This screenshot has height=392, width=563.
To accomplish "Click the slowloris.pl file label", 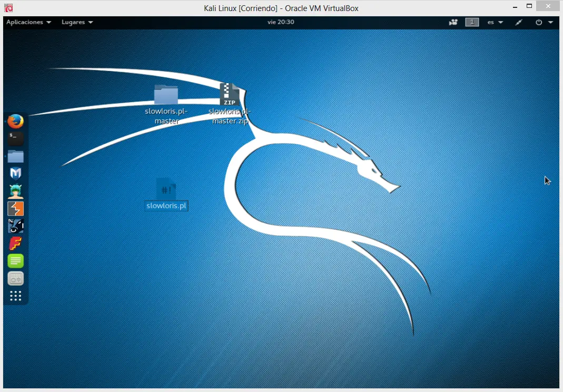I will point(166,206).
